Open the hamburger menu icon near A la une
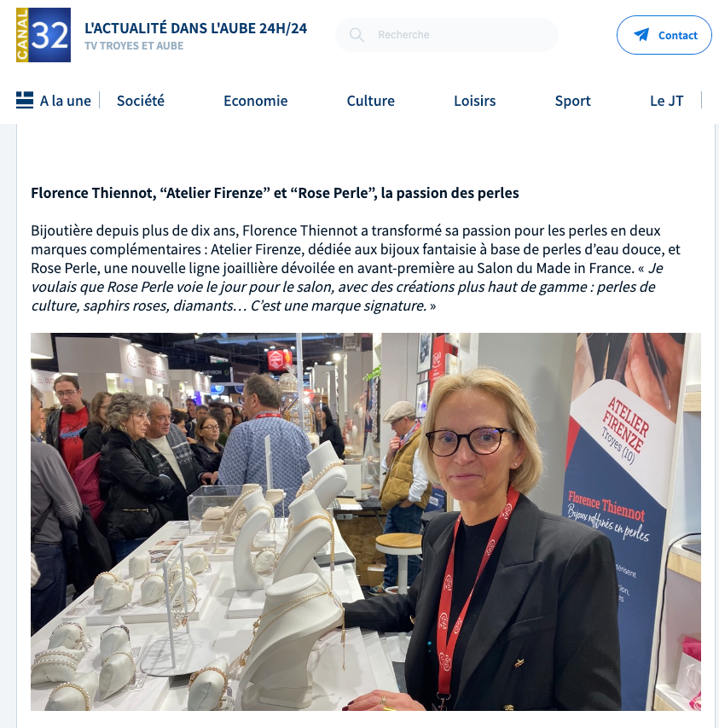 point(25,101)
